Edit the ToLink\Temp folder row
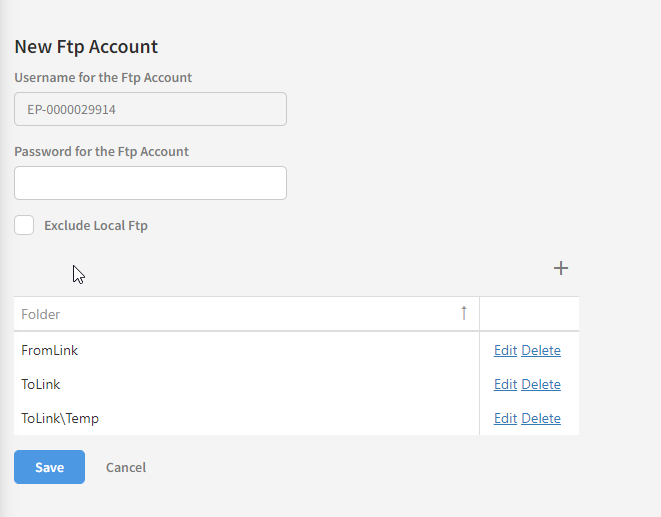This screenshot has width=661, height=517. click(505, 419)
